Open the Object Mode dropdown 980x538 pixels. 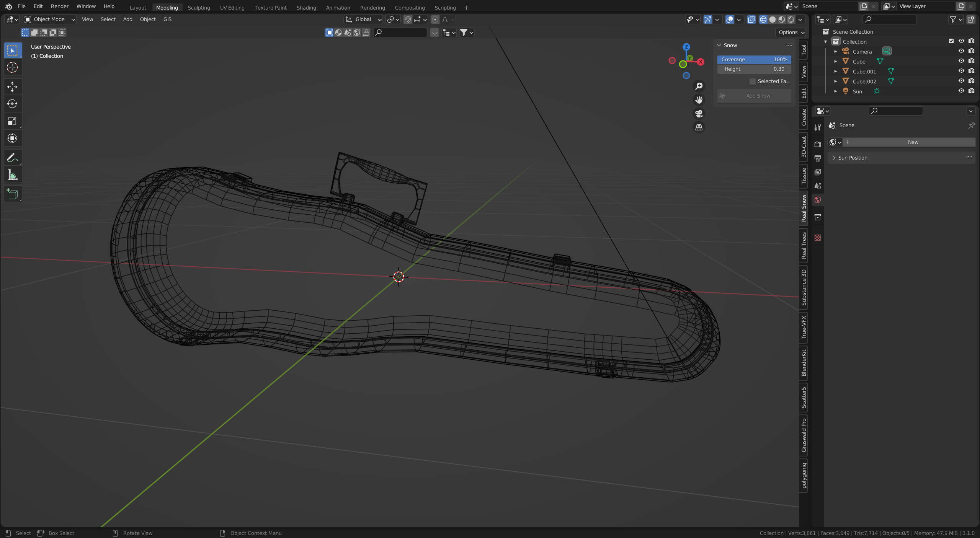click(x=49, y=20)
